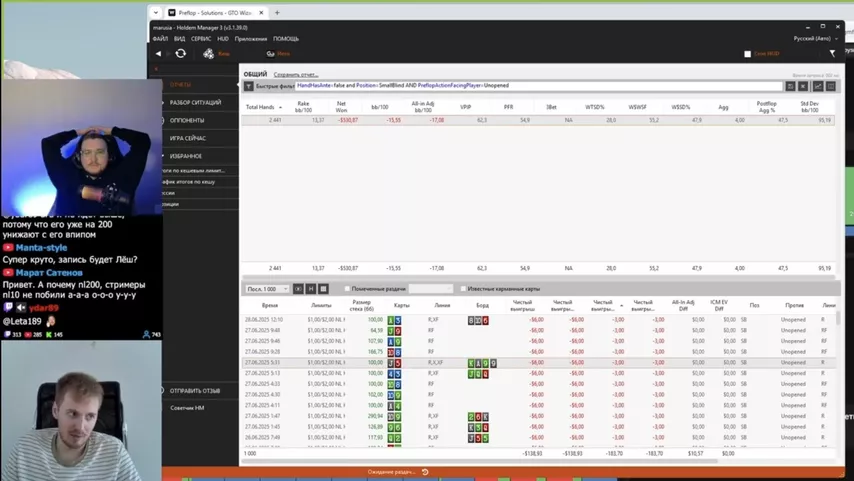Click the GTO Wizard tab favicon in the browser
The width and height of the screenshot is (854, 481).
point(172,13)
